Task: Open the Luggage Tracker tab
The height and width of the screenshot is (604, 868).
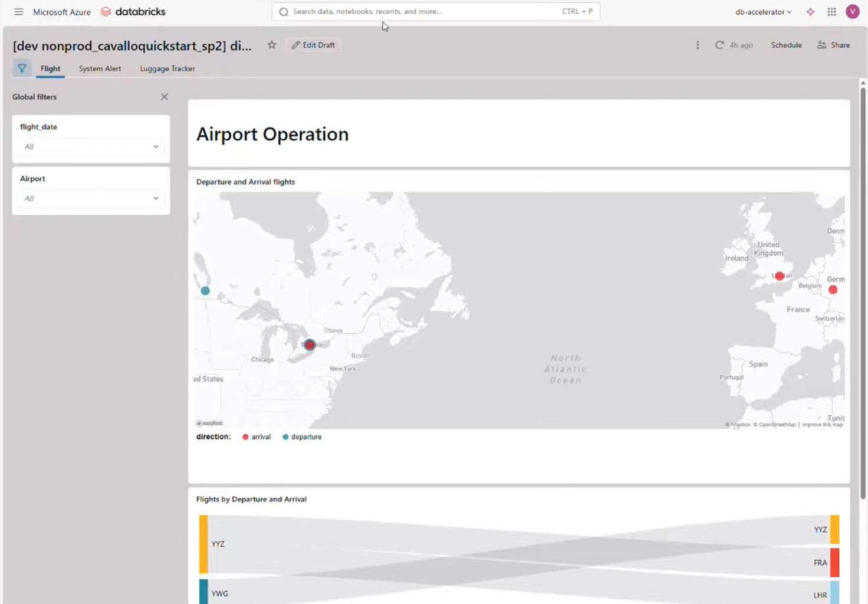Action: tap(167, 68)
